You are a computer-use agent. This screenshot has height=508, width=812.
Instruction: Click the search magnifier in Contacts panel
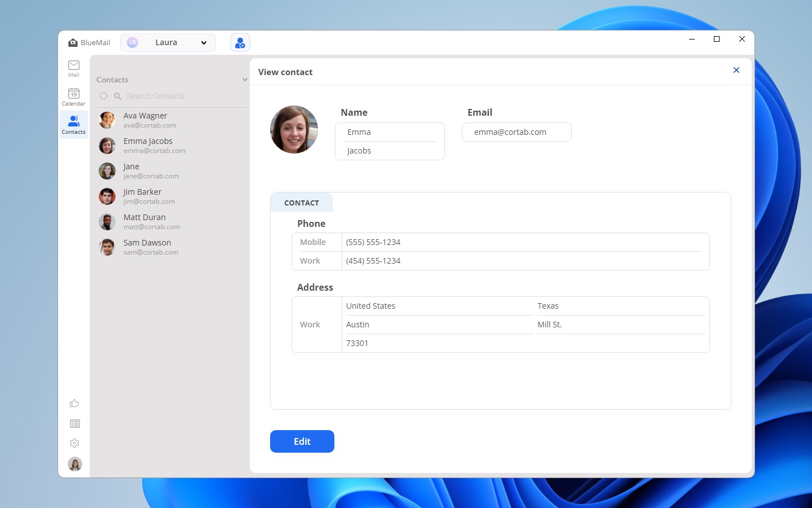(117, 96)
